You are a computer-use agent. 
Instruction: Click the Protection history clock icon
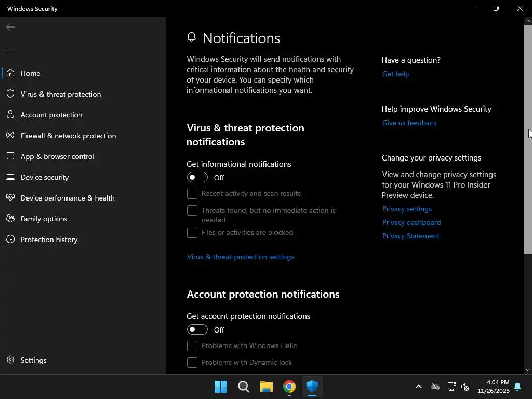click(10, 239)
